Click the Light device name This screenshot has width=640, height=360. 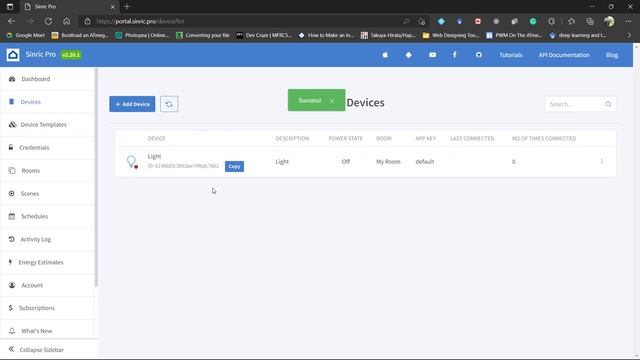click(x=154, y=156)
